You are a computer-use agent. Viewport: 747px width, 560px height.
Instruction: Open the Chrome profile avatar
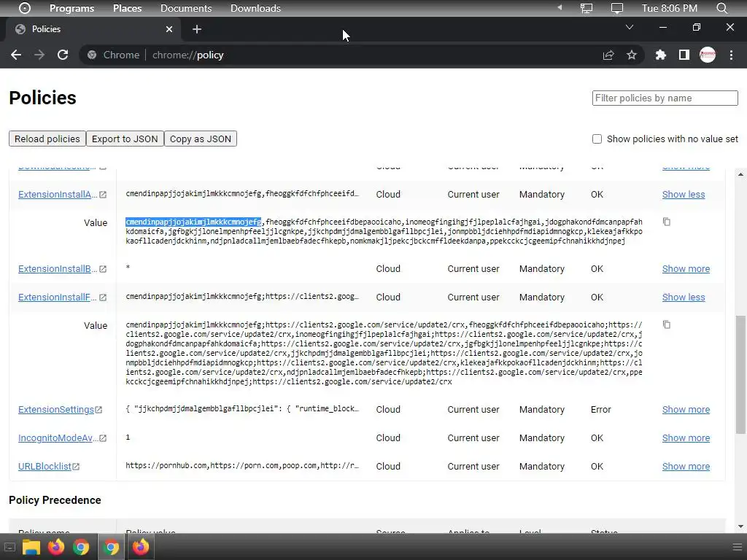(x=708, y=55)
